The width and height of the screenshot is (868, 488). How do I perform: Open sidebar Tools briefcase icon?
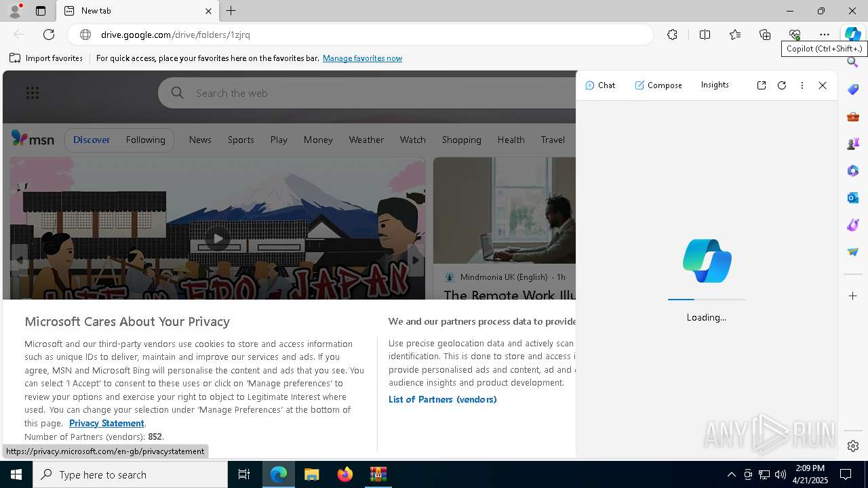click(x=853, y=117)
